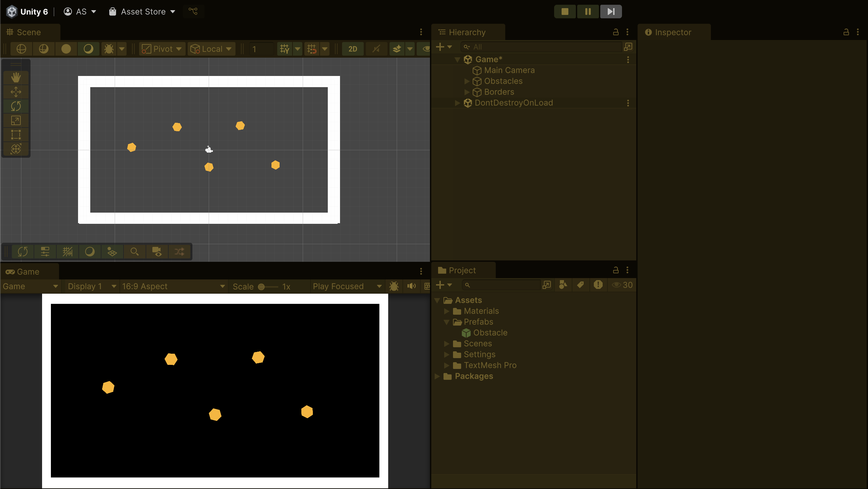Adjust the Game view Scale slider
The width and height of the screenshot is (868, 489).
pos(262,287)
